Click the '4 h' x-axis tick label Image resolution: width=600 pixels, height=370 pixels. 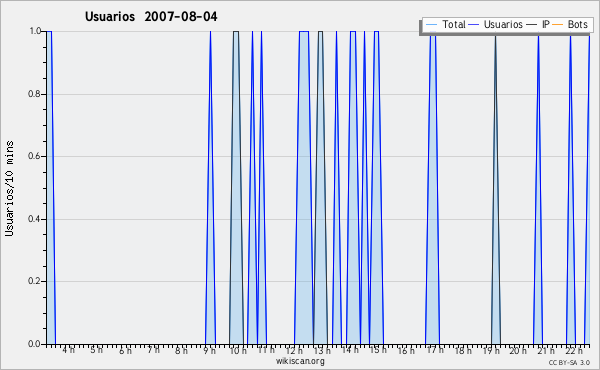(68, 350)
